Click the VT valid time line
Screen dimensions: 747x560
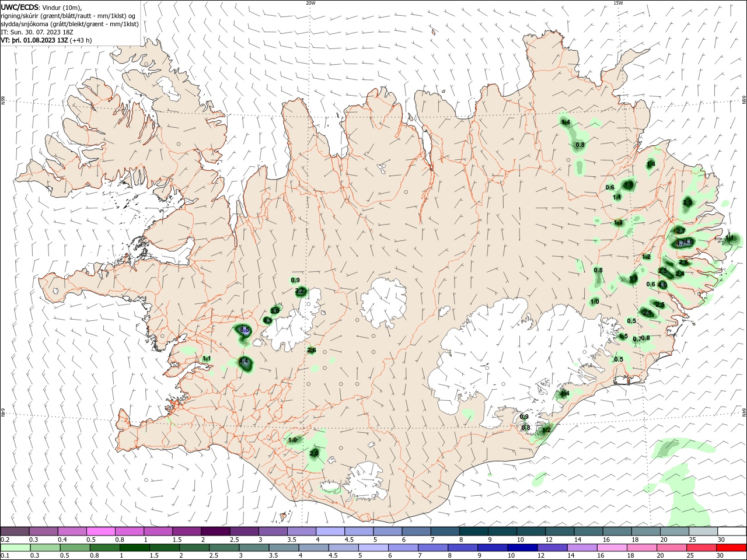point(46,40)
